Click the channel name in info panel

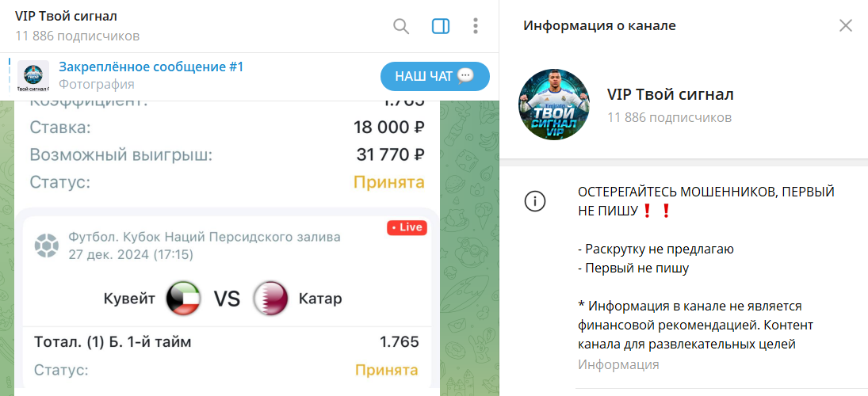click(671, 94)
